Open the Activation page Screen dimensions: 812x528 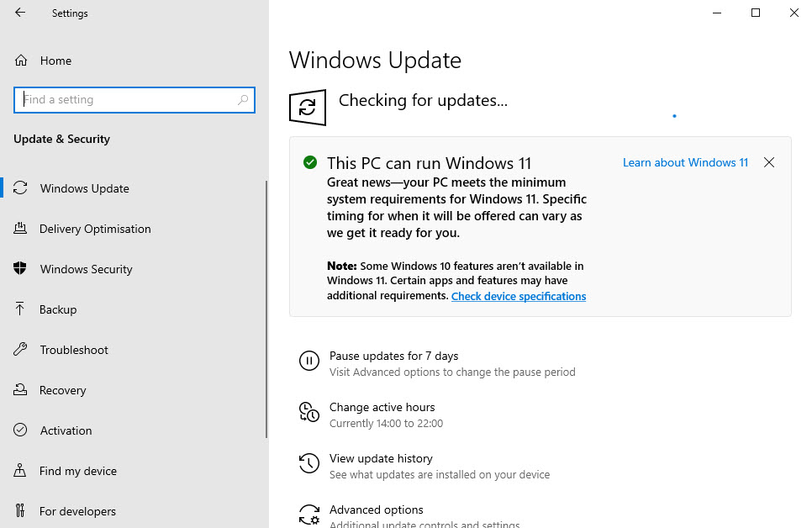pyautogui.click(x=66, y=430)
